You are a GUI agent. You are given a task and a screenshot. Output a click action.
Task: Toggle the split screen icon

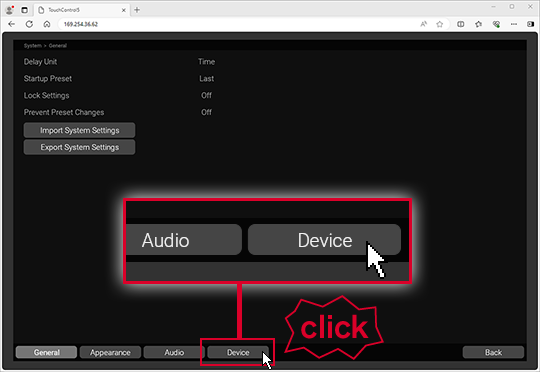coord(460,24)
